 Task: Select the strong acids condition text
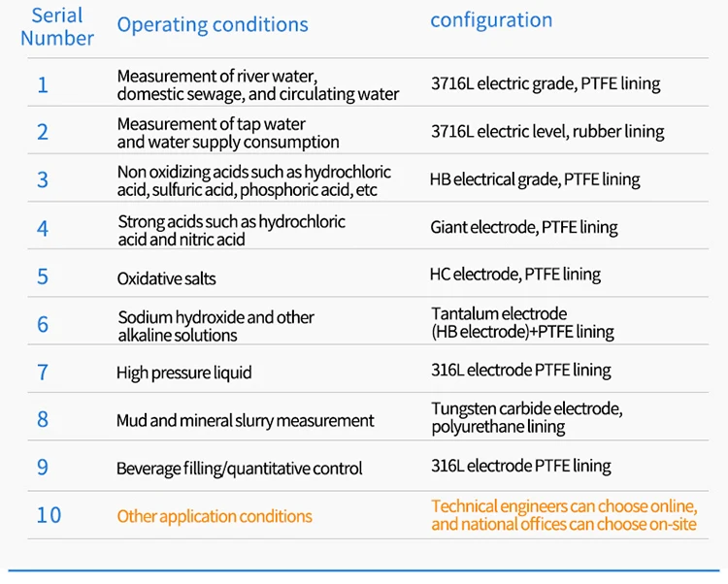pos(231,230)
